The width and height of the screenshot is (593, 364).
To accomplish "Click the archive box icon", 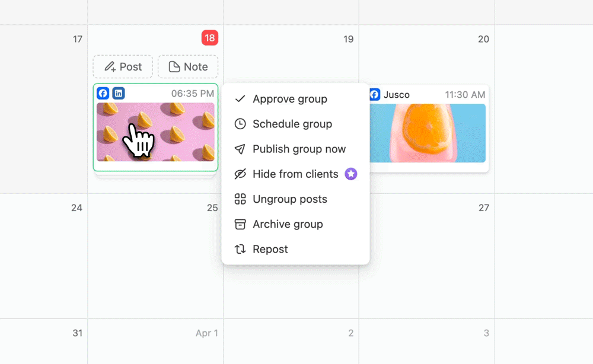I will [x=240, y=224].
